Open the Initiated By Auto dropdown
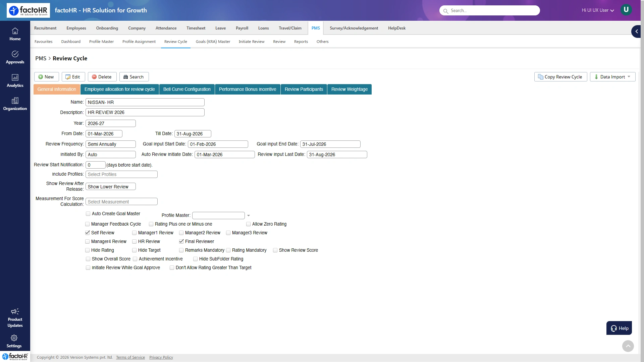This screenshot has width=644, height=362. pyautogui.click(x=111, y=155)
